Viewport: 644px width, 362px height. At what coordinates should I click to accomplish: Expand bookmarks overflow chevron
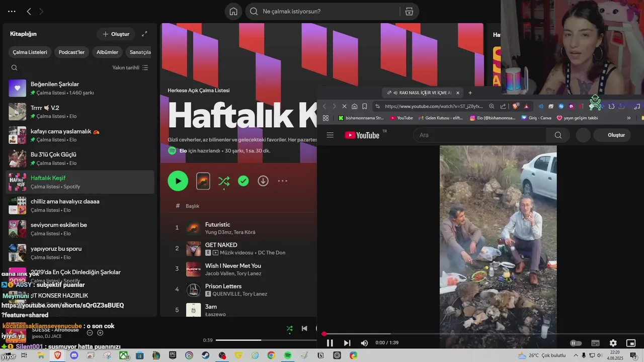point(628,118)
